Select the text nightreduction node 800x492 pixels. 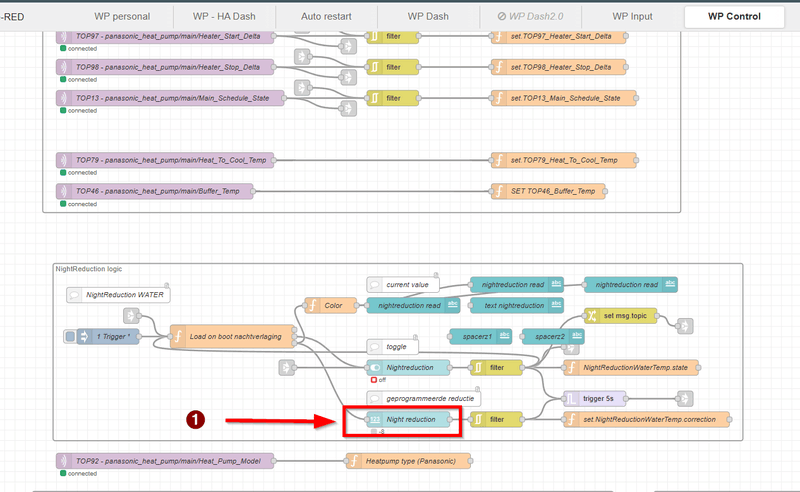pos(516,305)
